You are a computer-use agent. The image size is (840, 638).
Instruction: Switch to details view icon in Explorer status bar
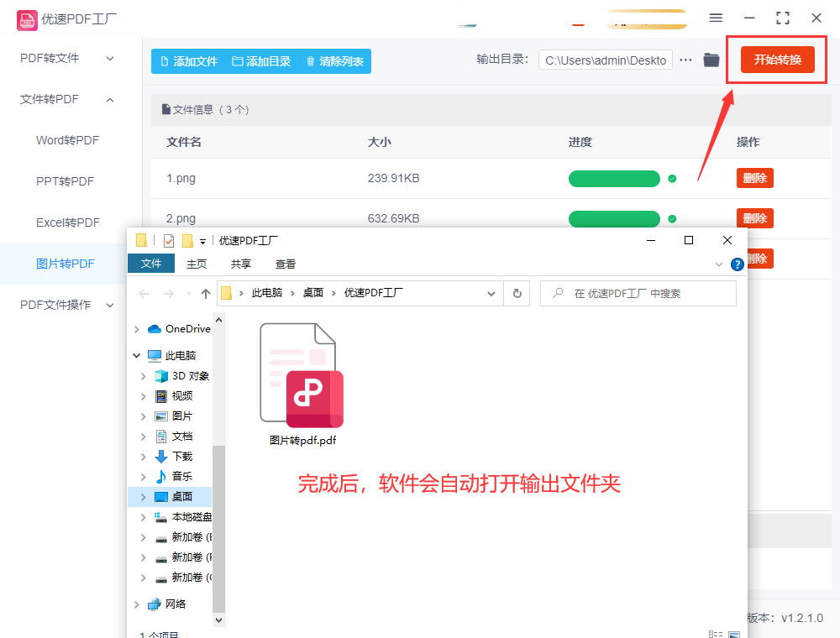[715, 635]
